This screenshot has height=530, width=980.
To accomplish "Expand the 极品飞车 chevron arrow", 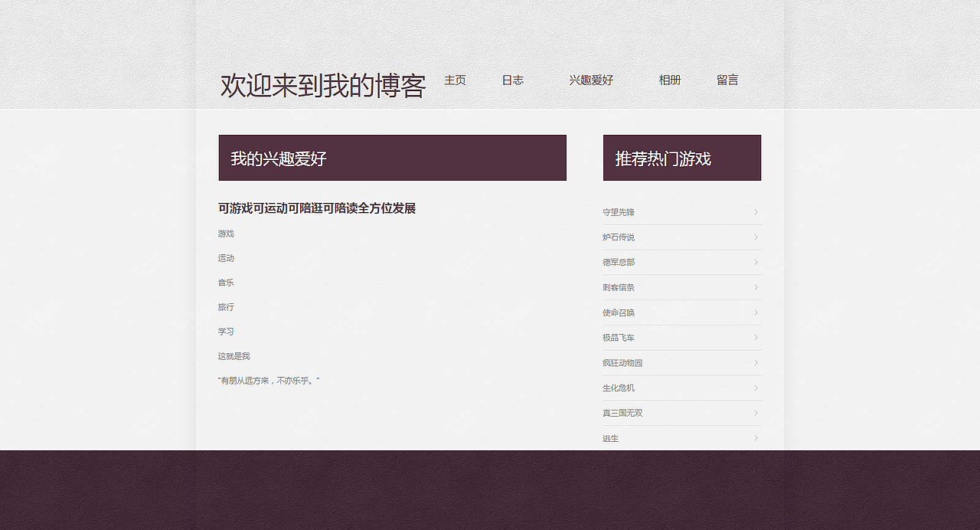I will point(756,338).
